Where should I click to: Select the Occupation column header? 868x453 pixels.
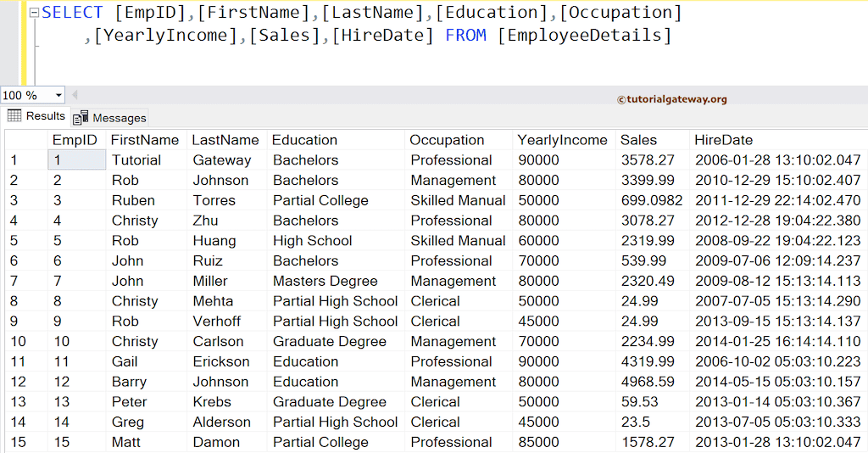tap(459, 140)
